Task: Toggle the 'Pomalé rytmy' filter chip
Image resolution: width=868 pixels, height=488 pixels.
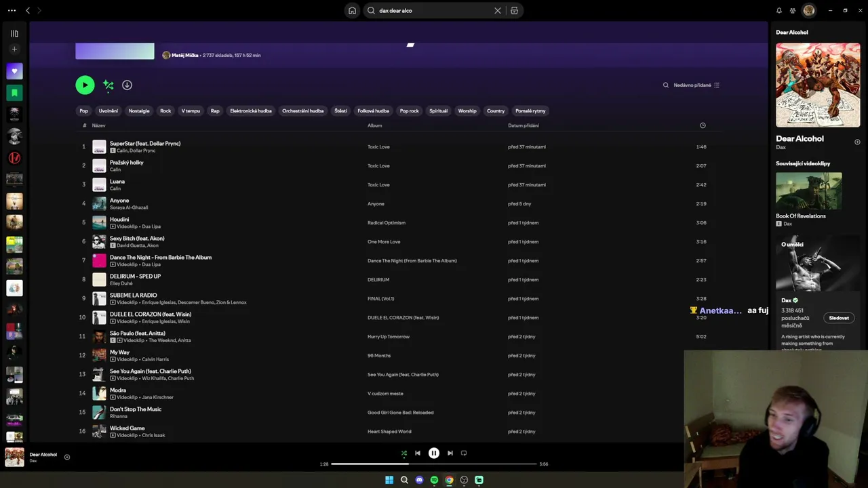Action: pyautogui.click(x=530, y=110)
